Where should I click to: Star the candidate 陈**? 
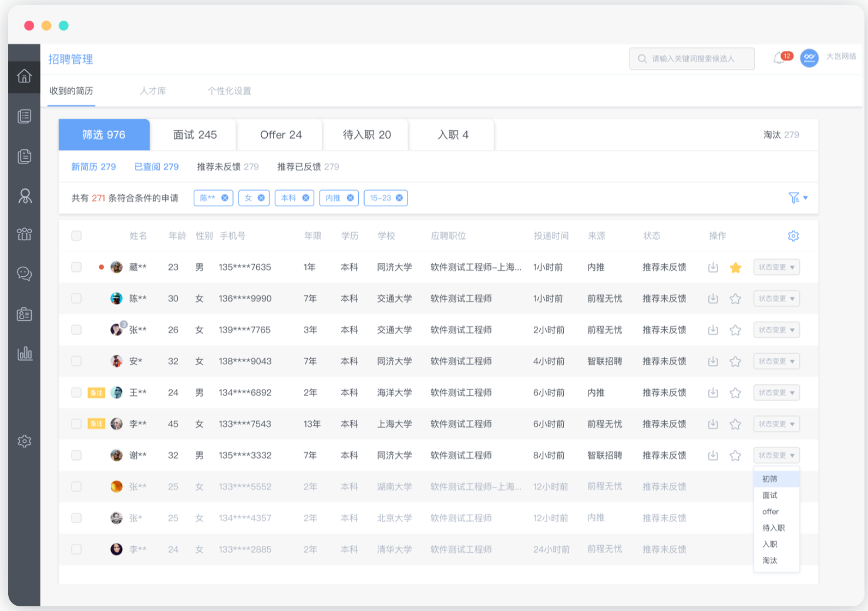click(x=735, y=298)
